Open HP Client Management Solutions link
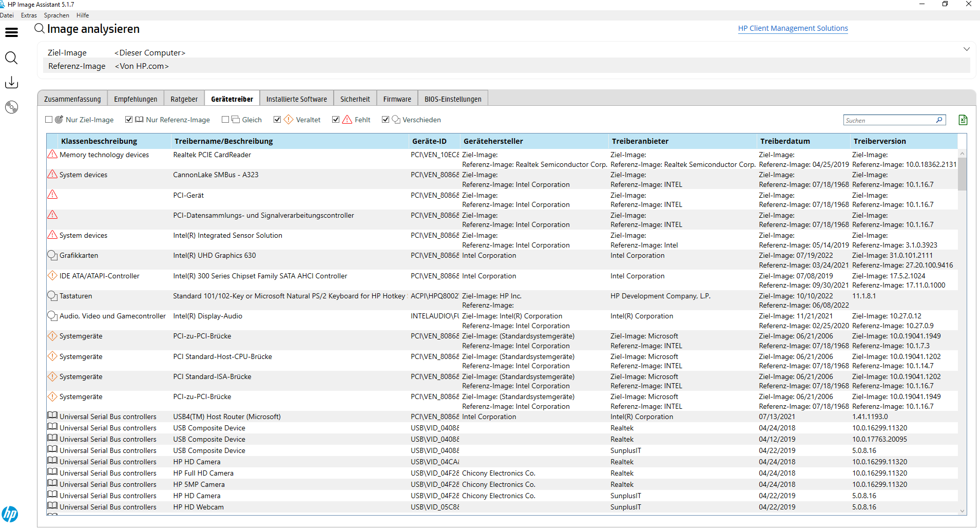The height and width of the screenshot is (530, 980). click(793, 28)
